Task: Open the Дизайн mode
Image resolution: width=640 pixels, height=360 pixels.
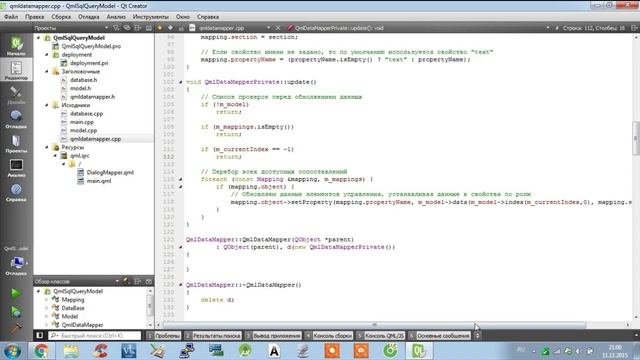Action: click(x=16, y=95)
